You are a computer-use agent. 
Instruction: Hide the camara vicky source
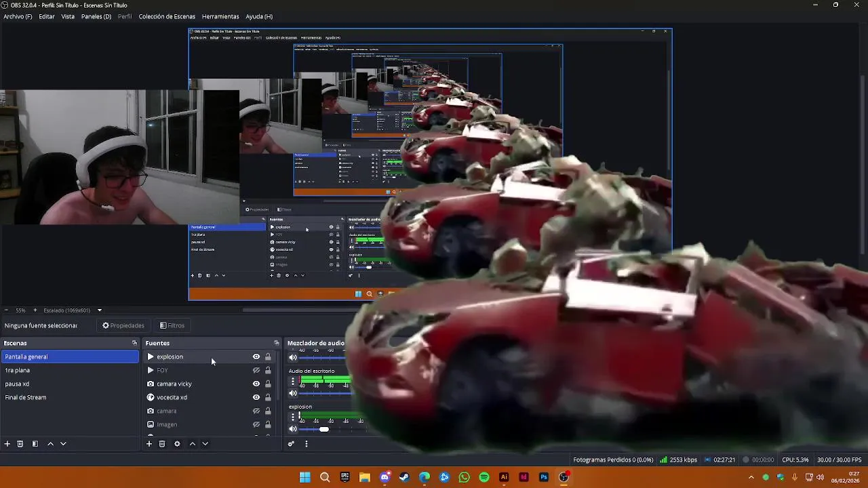click(x=256, y=384)
